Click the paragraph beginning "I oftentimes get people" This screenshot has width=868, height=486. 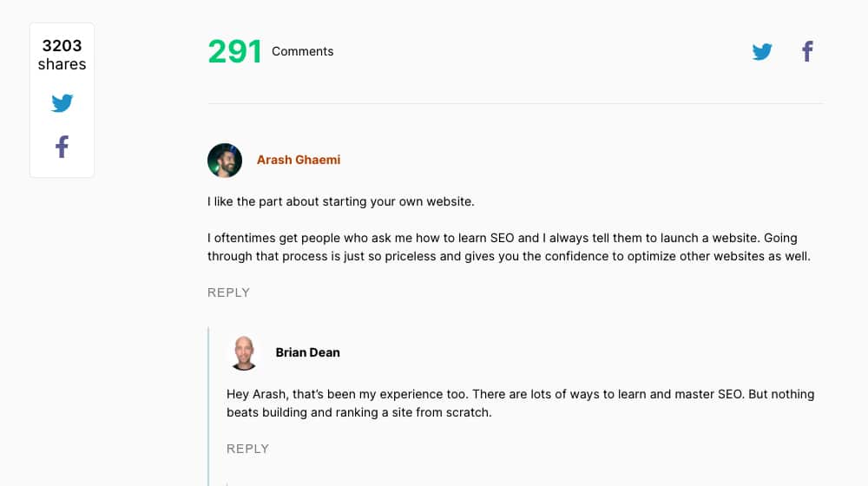click(508, 246)
